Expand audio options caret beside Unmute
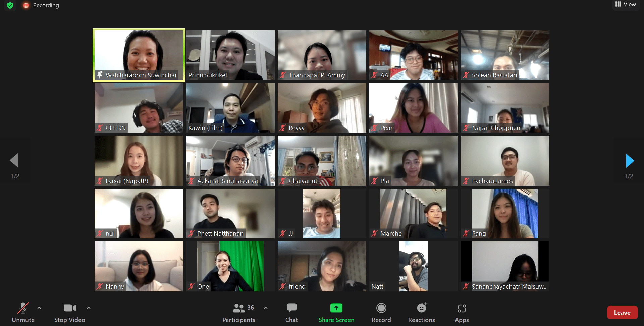Viewport: 644px width, 326px height. tap(39, 308)
